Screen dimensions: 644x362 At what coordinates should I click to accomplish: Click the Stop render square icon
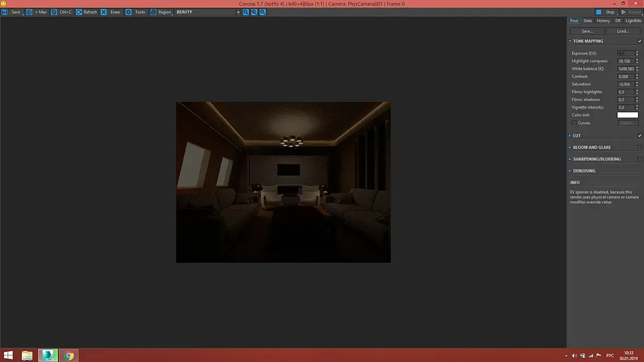[x=599, y=12]
